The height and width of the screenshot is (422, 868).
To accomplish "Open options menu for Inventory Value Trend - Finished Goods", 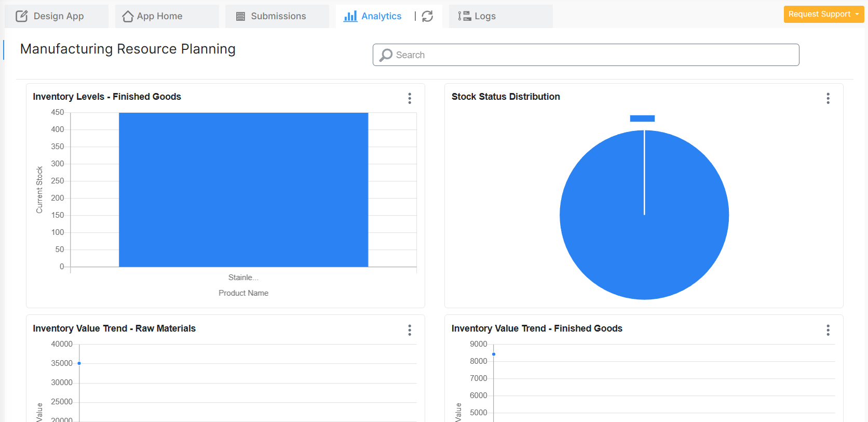I will click(x=828, y=330).
